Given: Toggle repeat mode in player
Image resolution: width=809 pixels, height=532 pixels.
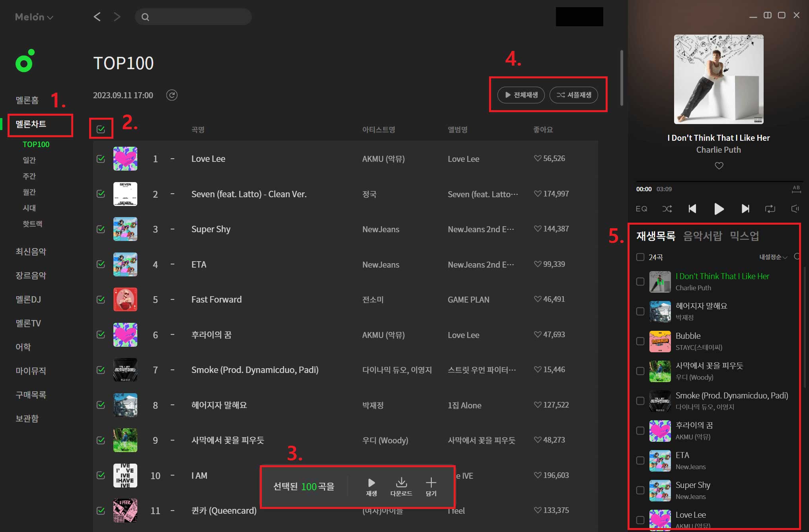Looking at the screenshot, I should tap(770, 209).
